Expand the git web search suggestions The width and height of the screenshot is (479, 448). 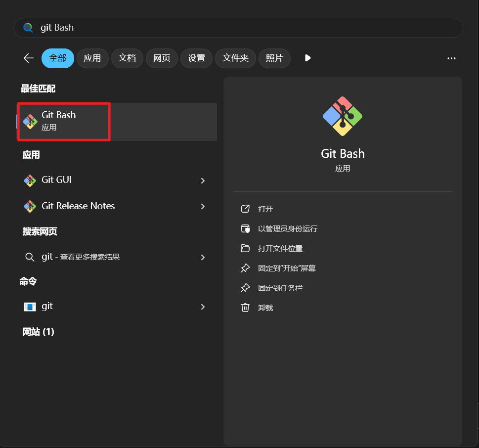(x=203, y=257)
